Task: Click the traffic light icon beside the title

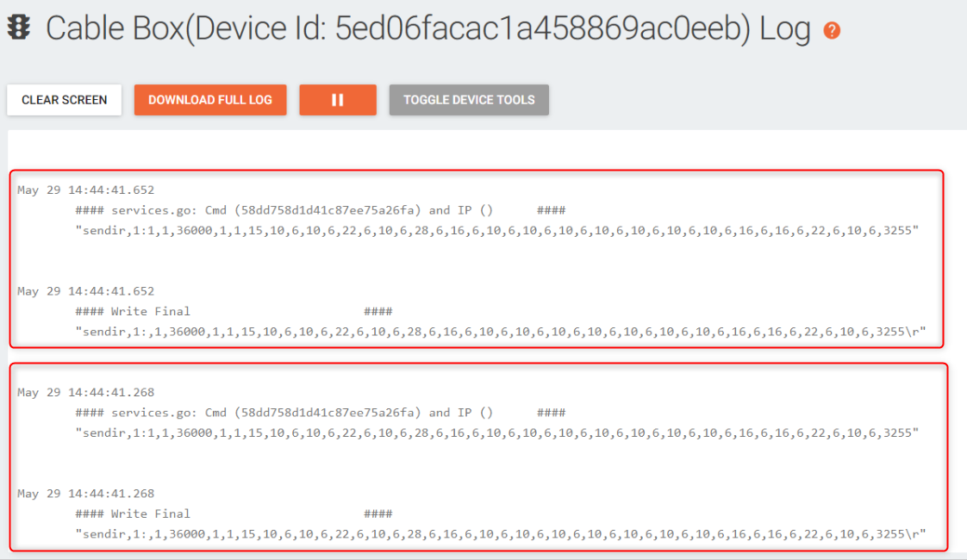Action: pyautogui.click(x=18, y=28)
